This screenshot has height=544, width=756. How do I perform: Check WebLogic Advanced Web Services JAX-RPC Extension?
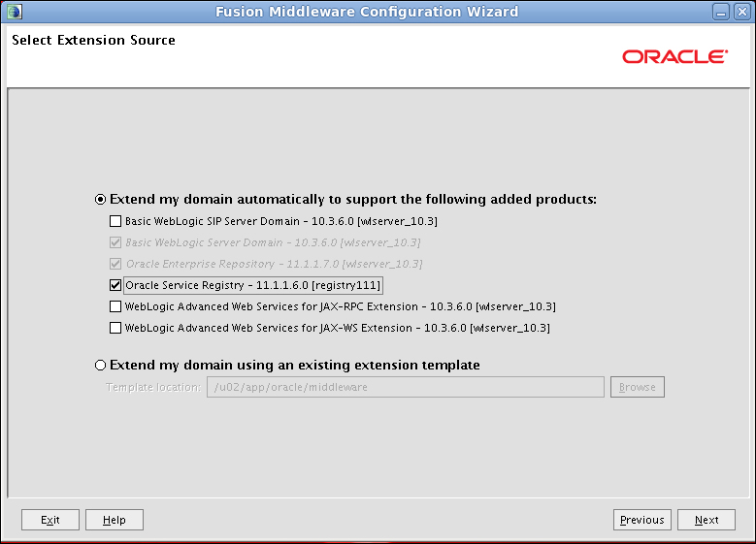(115, 306)
